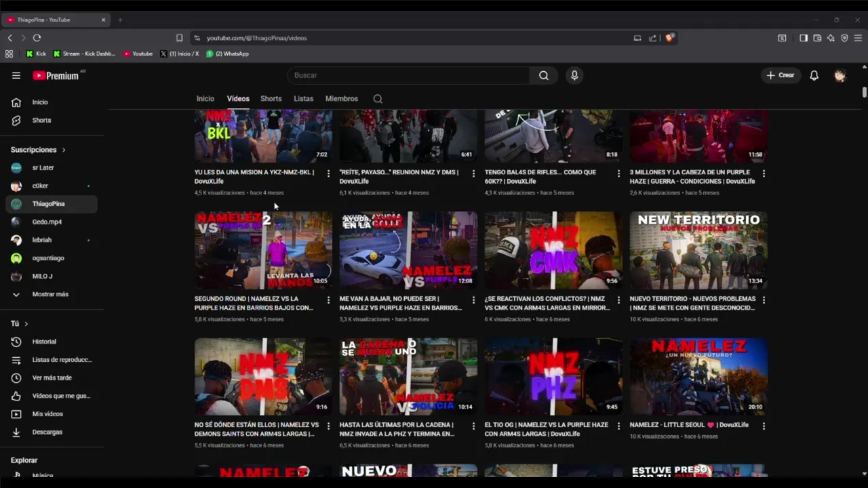This screenshot has width=868, height=488.
Task: Open a new browser tab
Action: coord(120,20)
